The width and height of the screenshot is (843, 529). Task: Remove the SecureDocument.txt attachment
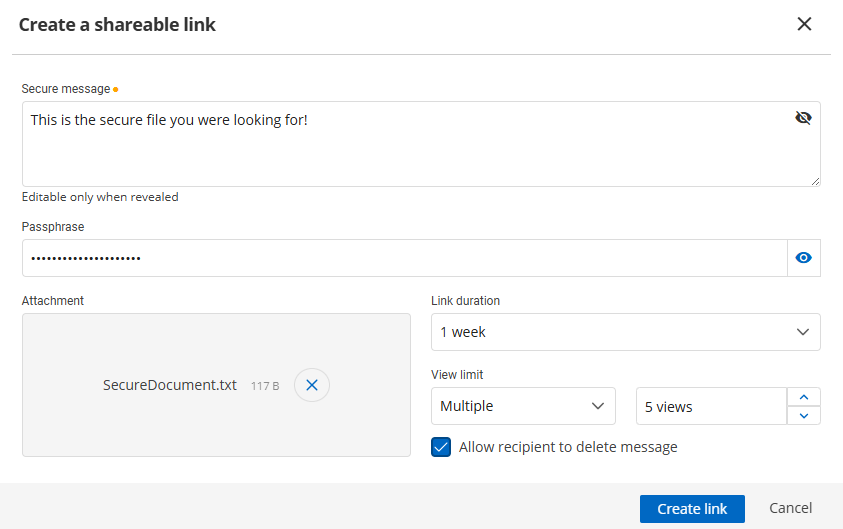(311, 385)
